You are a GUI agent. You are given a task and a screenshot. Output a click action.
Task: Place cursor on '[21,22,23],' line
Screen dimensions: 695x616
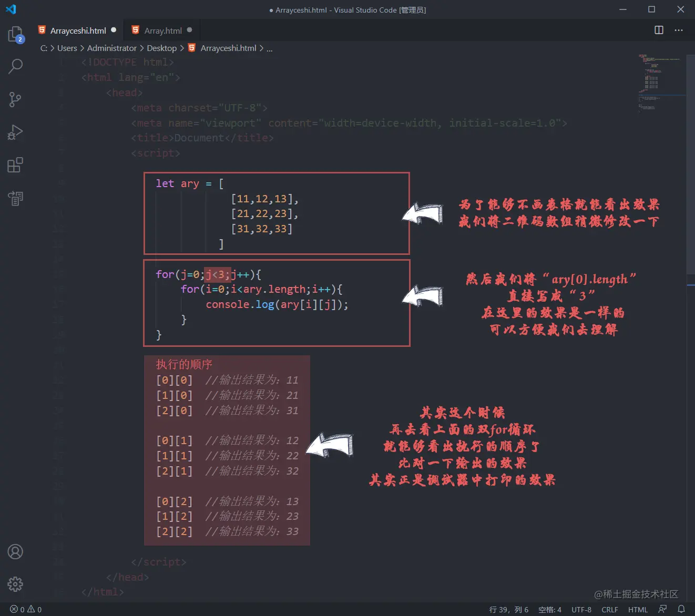[265, 213]
